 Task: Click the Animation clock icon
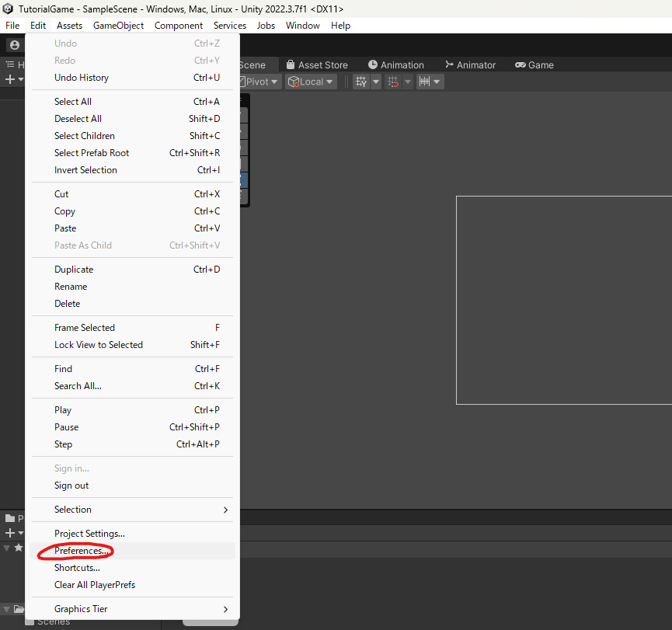[373, 64]
